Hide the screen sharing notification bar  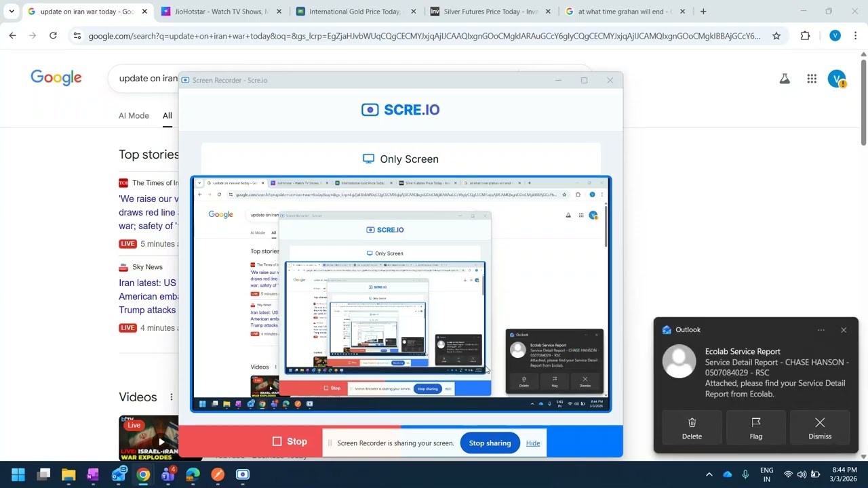pos(533,443)
